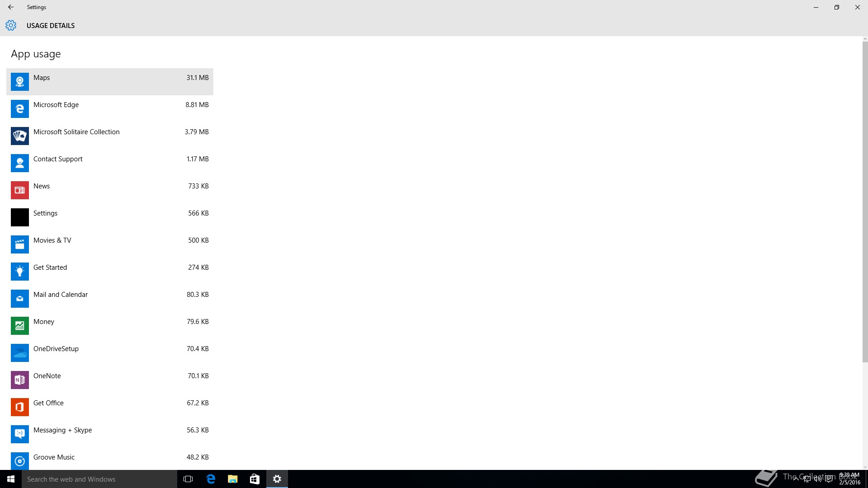Click the OneNote app icon
The height and width of the screenshot is (488, 868).
click(x=20, y=380)
